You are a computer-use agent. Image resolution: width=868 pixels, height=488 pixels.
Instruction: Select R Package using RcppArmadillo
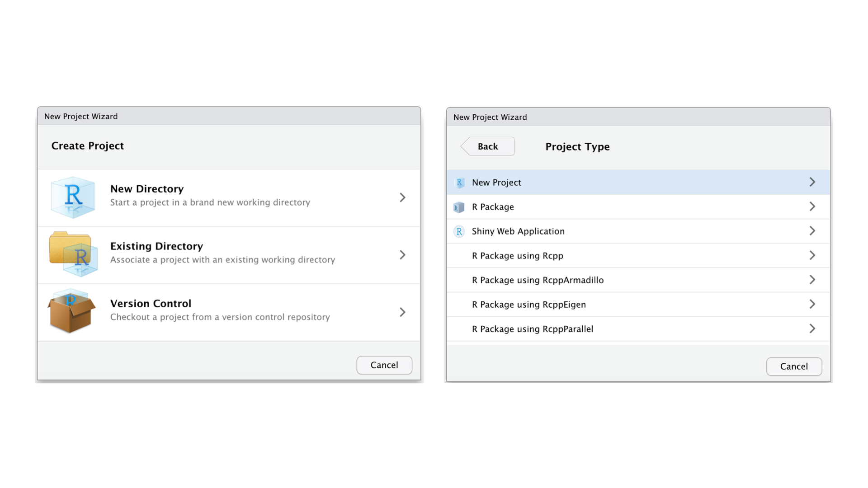pyautogui.click(x=538, y=280)
